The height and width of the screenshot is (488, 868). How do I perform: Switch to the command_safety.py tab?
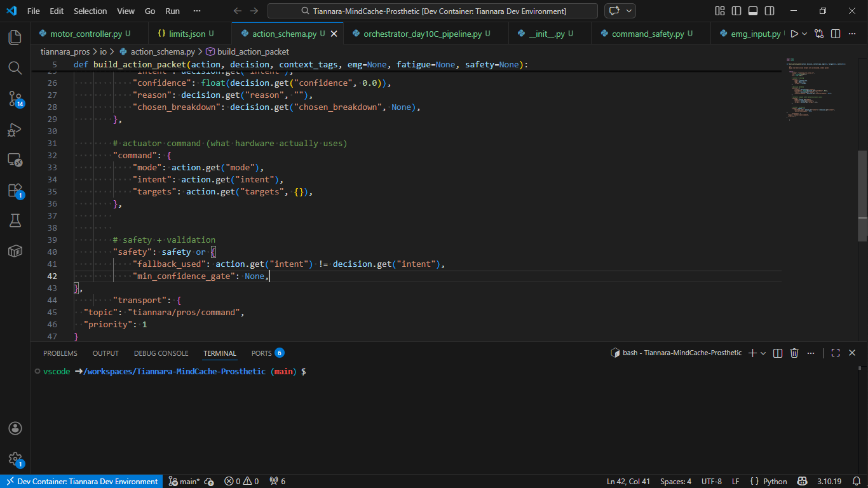click(649, 32)
